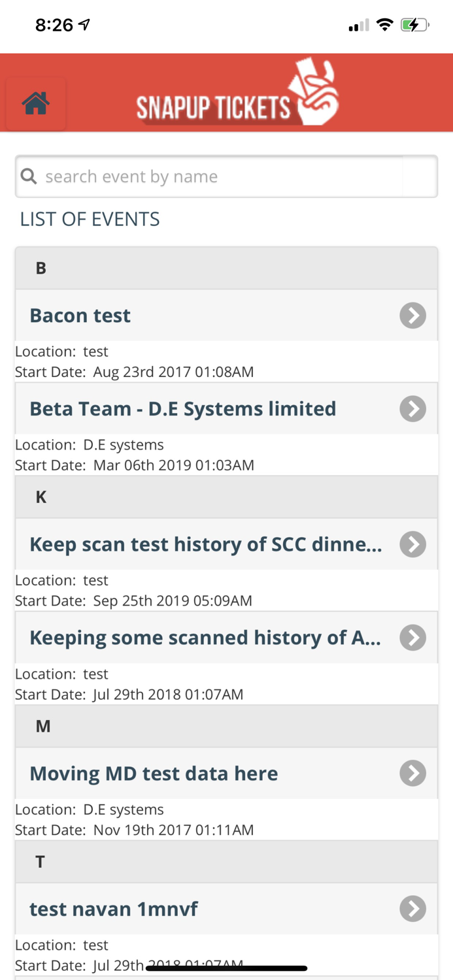
Task: Tap the Wi-Fi status icon
Action: point(385,25)
